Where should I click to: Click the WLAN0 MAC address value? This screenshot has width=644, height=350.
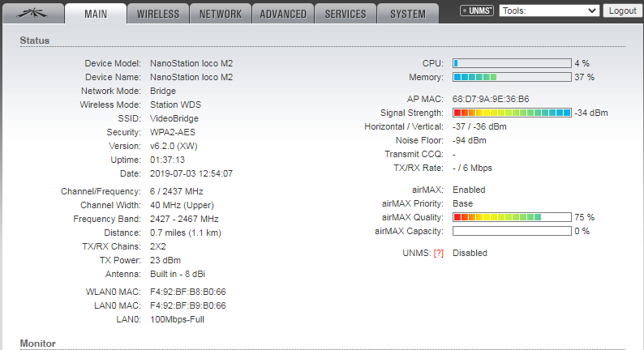point(188,292)
